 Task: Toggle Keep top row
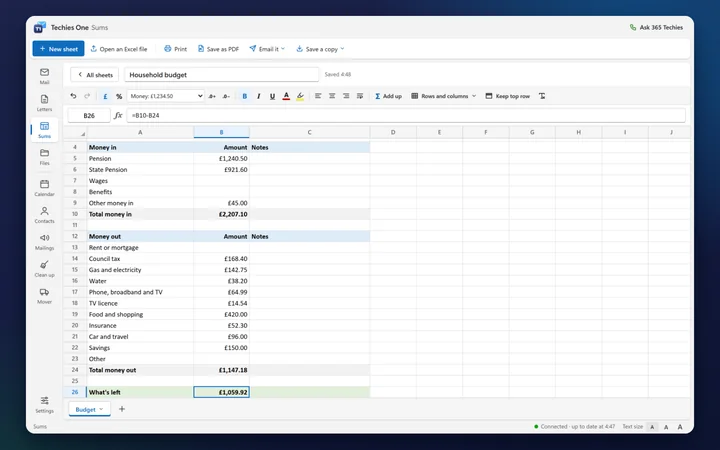(507, 96)
